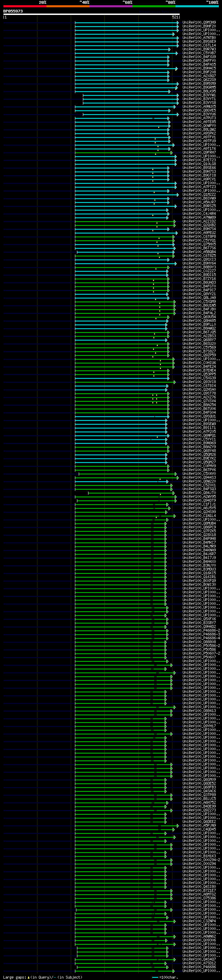Select the UniRef100_O88808 label
The width and height of the screenshot is (222, 980).
[199, 642]
